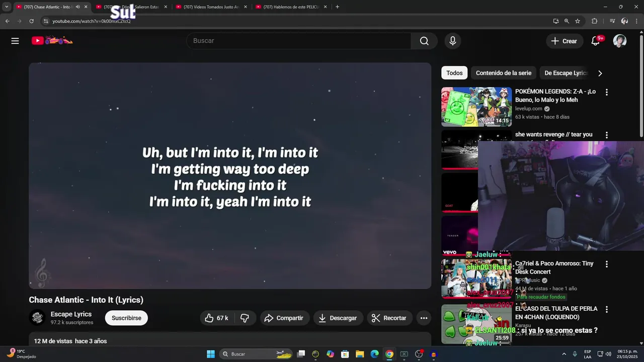The width and height of the screenshot is (644, 362).
Task: Open Microsoft Edge from taskbar
Action: (375, 354)
